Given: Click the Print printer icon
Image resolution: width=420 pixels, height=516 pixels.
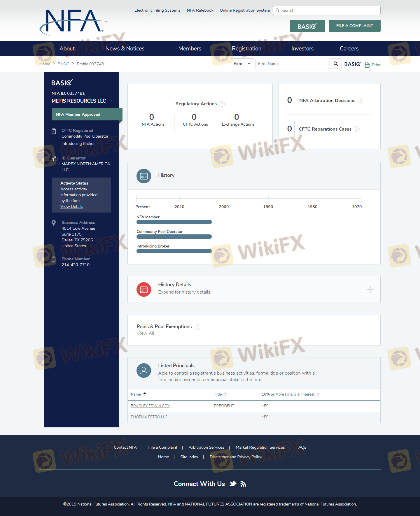Looking at the screenshot, I should point(367,65).
